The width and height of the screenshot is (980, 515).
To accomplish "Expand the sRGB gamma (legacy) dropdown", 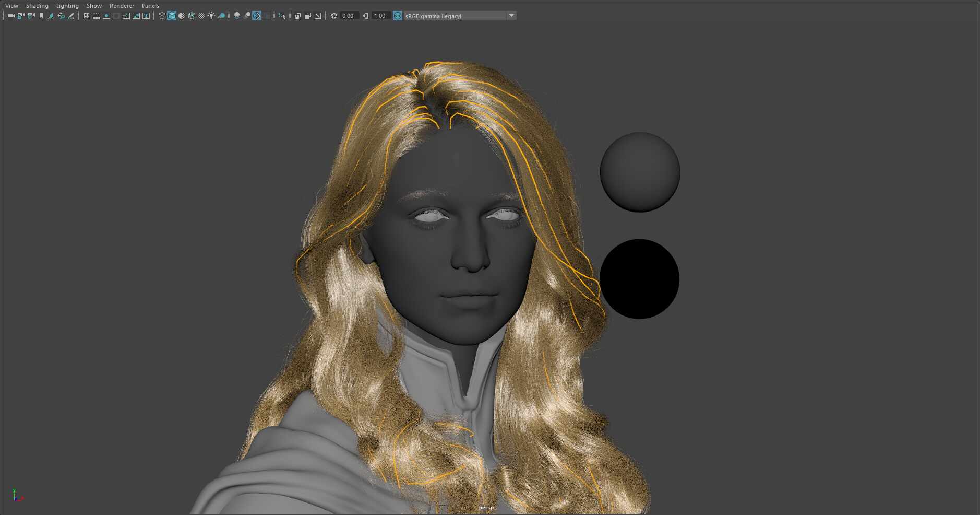I will tap(511, 16).
